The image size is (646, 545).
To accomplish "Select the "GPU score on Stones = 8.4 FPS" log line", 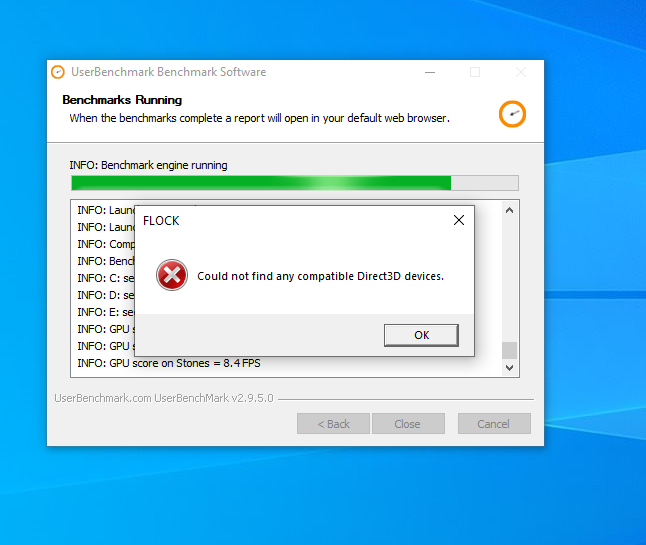I will [169, 363].
